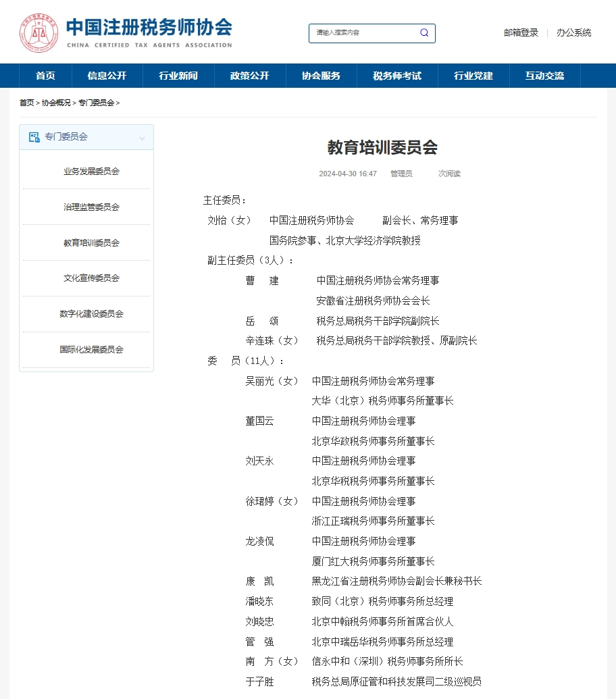
Task: Open 政策公开 navigation item
Action: coord(249,76)
